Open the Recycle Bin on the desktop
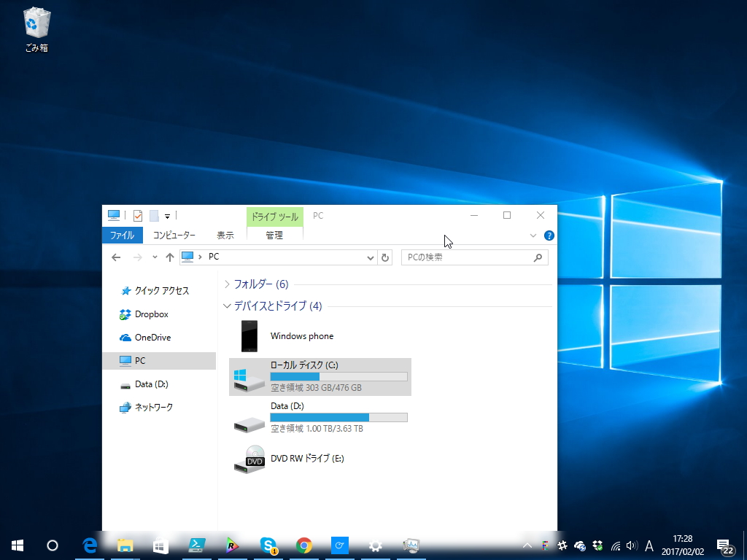Viewport: 747px width, 560px height. 36,29
